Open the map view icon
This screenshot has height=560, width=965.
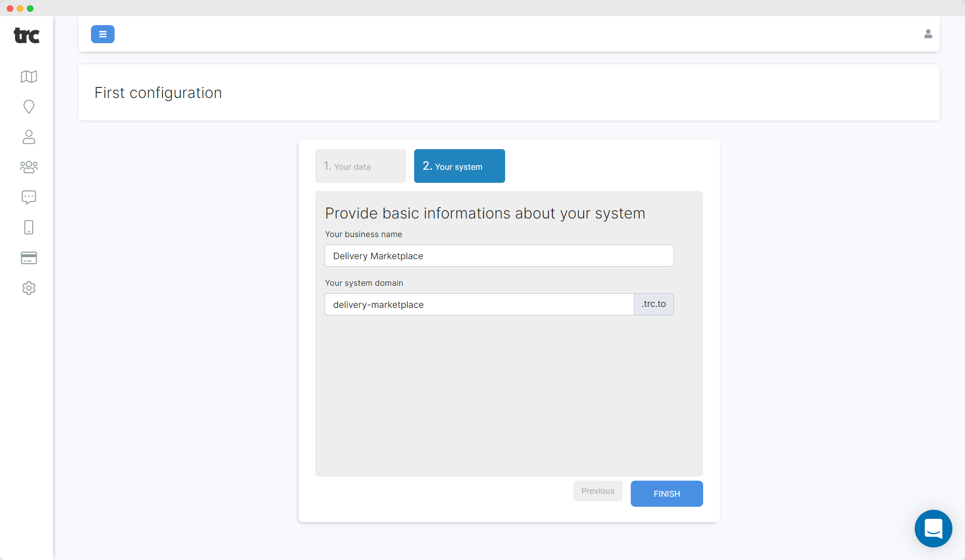(x=29, y=76)
